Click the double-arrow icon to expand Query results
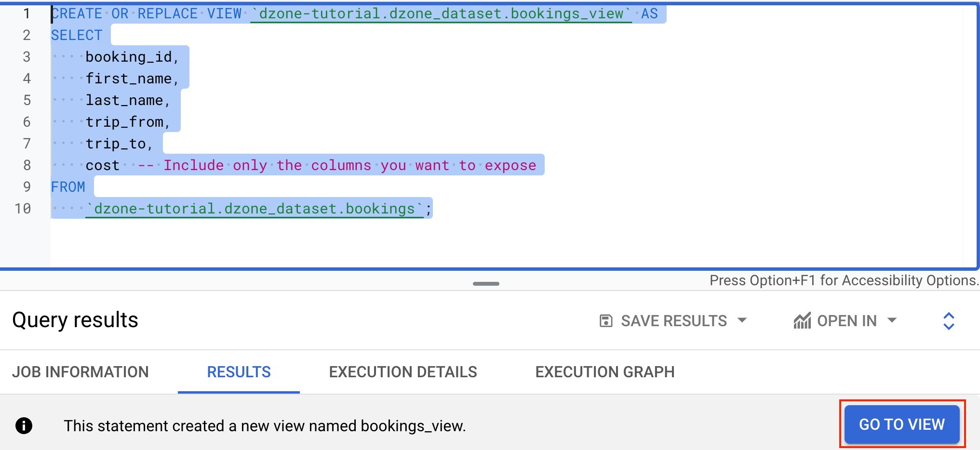Screen dimensions: 980x450 949,320
